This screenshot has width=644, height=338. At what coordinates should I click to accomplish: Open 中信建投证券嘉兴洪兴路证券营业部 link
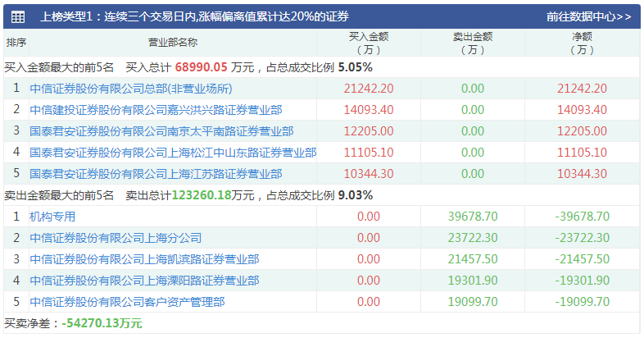click(156, 110)
